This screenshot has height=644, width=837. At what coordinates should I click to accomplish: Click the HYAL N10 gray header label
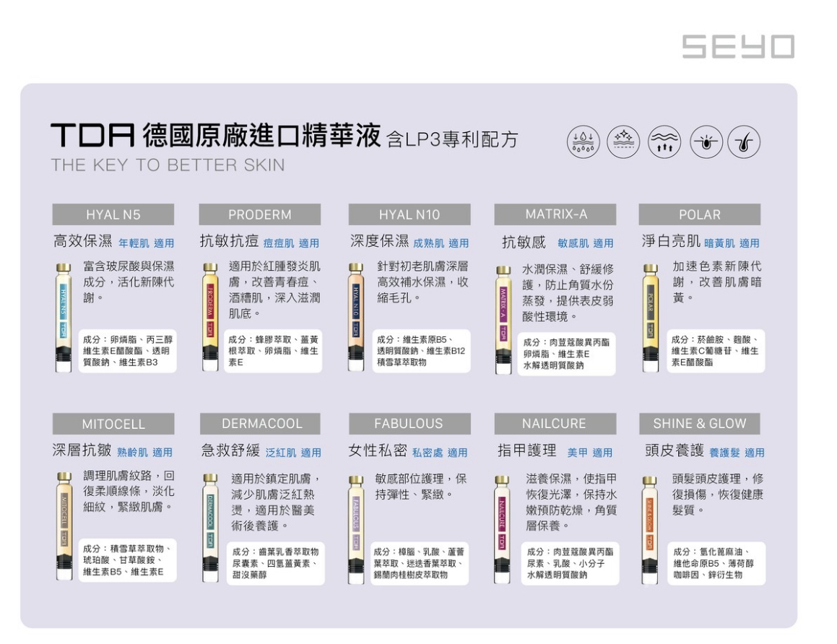pos(409,214)
